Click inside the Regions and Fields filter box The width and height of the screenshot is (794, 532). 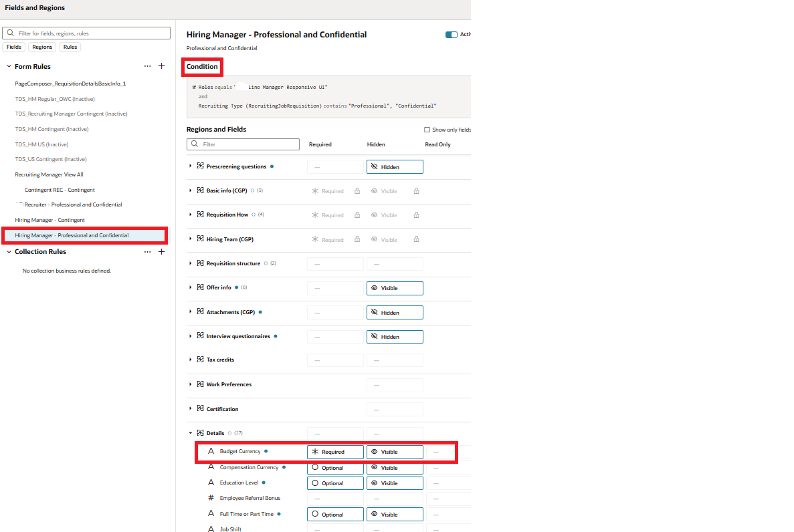(x=247, y=144)
